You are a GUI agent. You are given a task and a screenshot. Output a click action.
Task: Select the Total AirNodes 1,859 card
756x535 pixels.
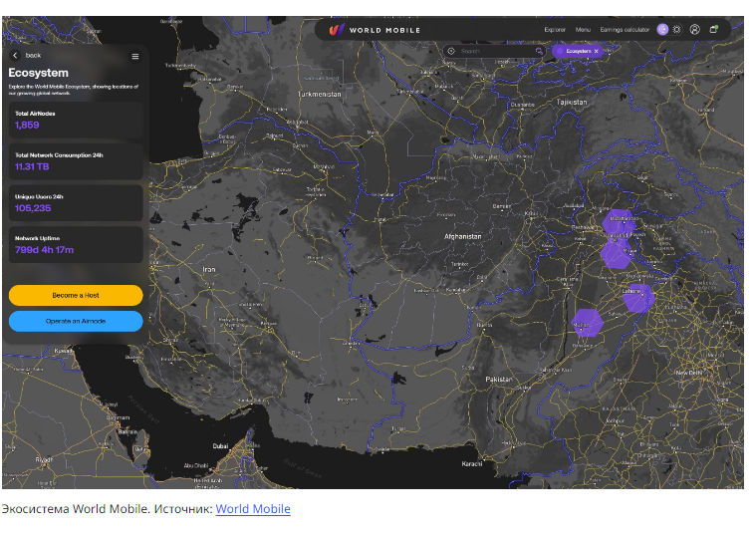[x=76, y=121]
